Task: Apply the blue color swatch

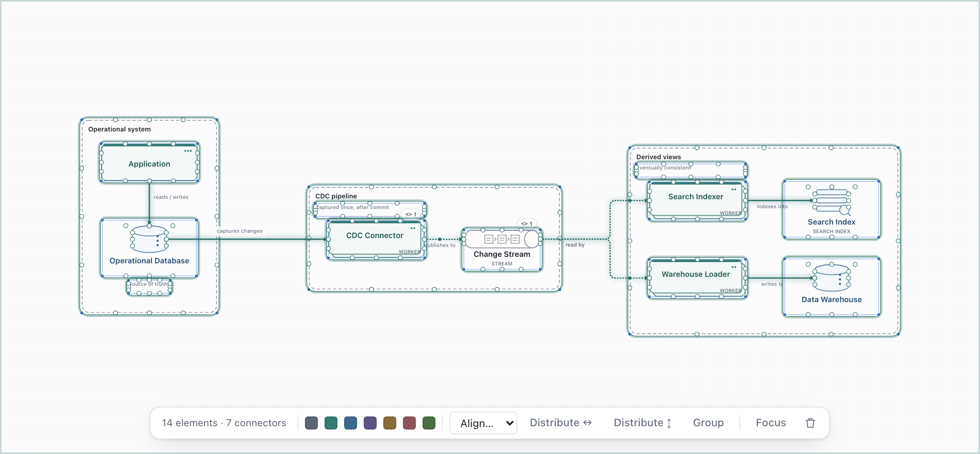Action: pyautogui.click(x=350, y=423)
